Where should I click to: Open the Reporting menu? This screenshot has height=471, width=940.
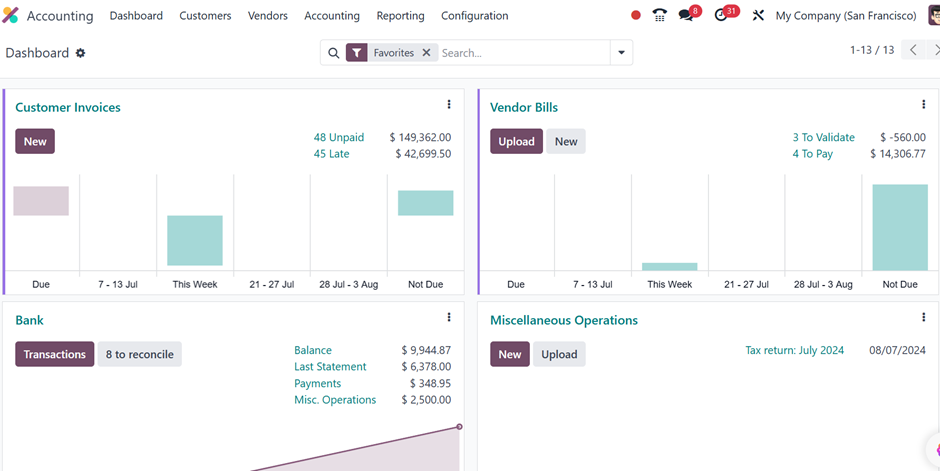pos(400,16)
